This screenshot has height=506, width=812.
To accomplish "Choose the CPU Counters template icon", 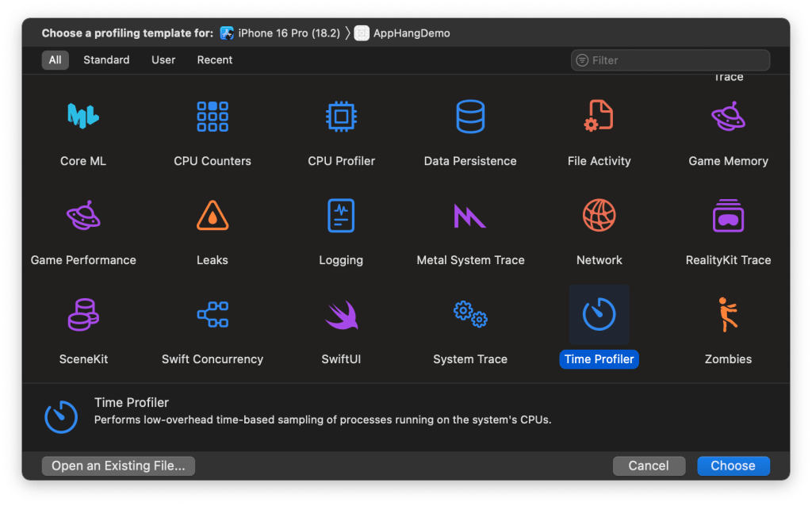I will click(213, 117).
